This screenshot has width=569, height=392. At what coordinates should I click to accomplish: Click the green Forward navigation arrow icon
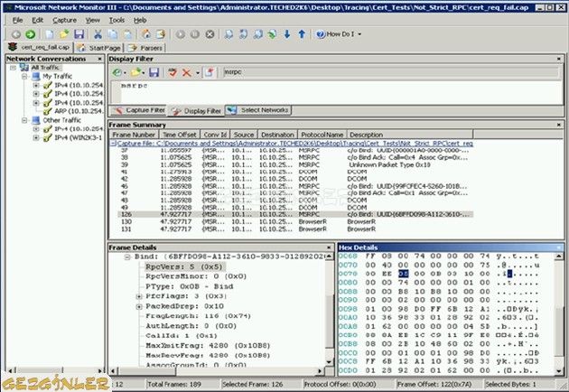(31, 34)
